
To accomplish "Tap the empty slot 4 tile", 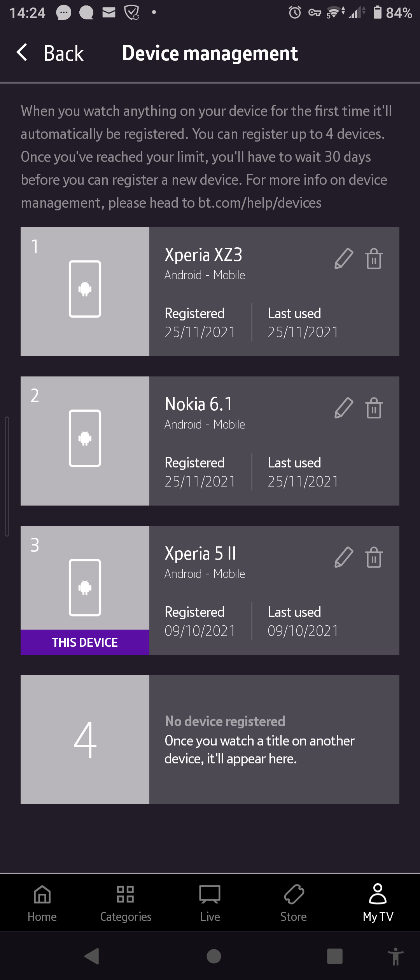I will click(x=85, y=739).
